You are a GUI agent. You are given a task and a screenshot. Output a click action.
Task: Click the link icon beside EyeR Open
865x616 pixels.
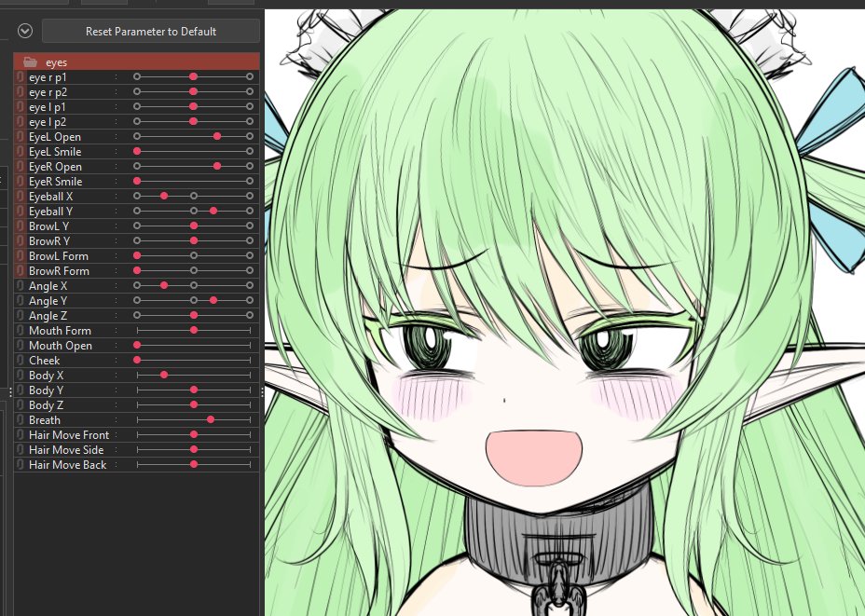click(21, 167)
